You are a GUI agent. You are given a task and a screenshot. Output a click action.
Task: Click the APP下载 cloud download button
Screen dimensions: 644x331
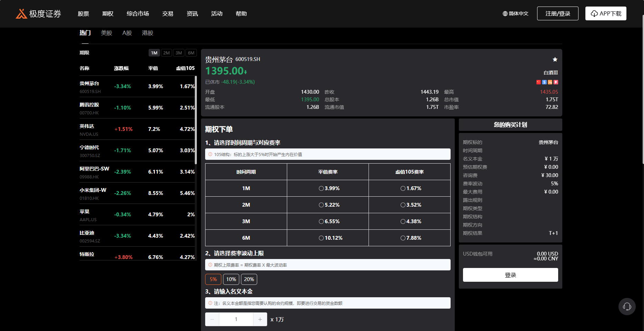click(605, 13)
